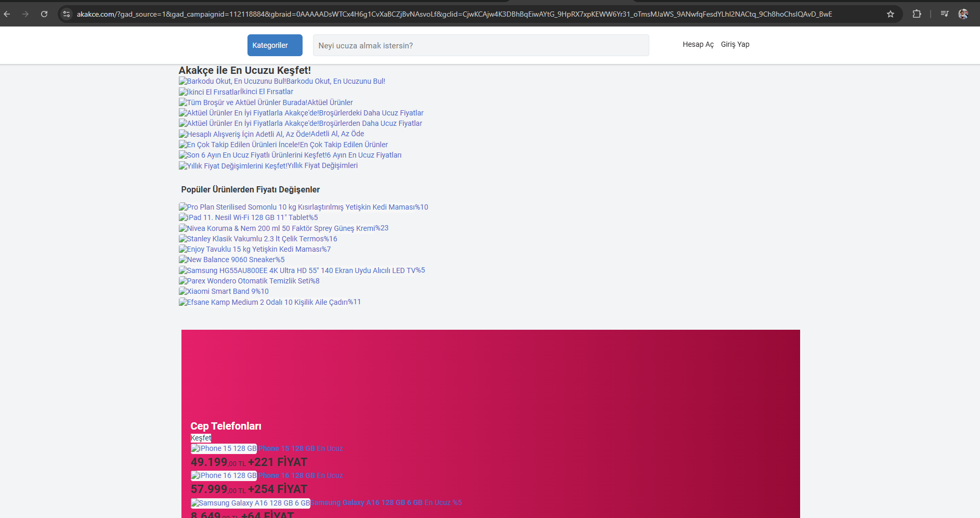This screenshot has height=518, width=980.
Task: Click the 49.199 TL price text
Action: tap(218, 462)
